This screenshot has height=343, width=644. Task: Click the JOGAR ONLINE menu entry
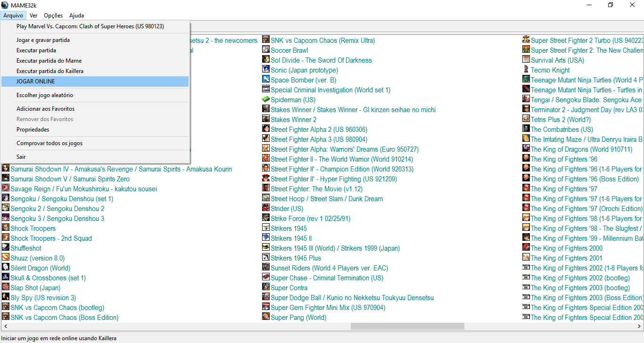95,82
